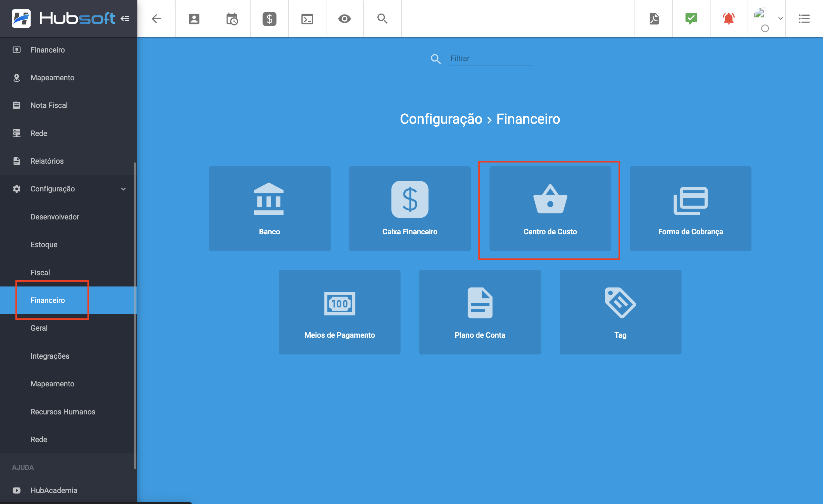Open the terminal console icon

tap(307, 19)
